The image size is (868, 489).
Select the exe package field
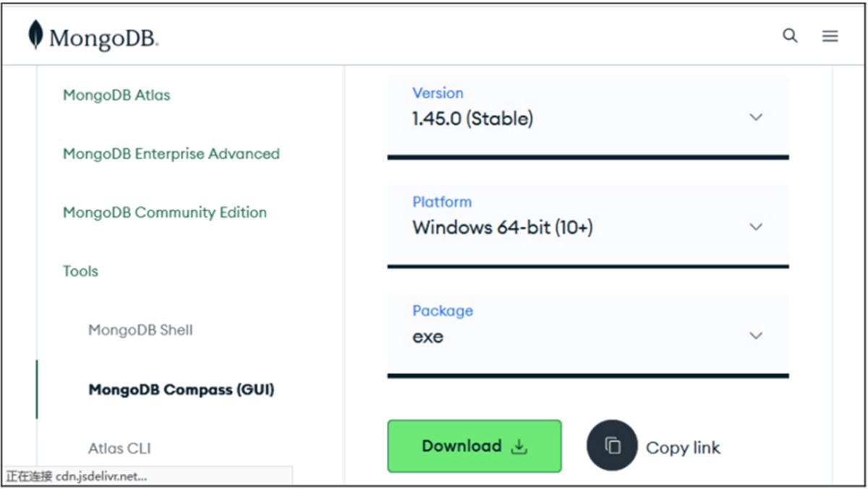588,336
